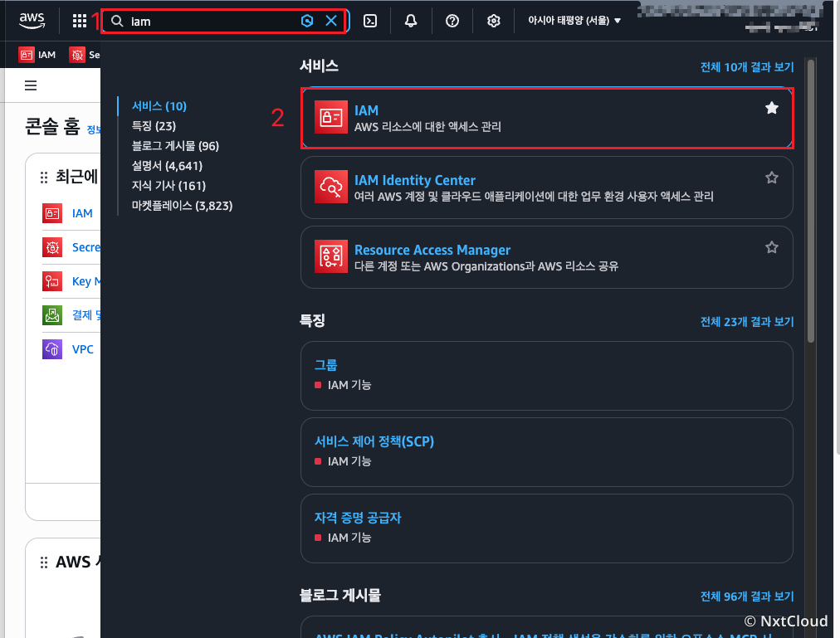
Task: Toggle the hamburger side navigation menu
Action: 31,85
